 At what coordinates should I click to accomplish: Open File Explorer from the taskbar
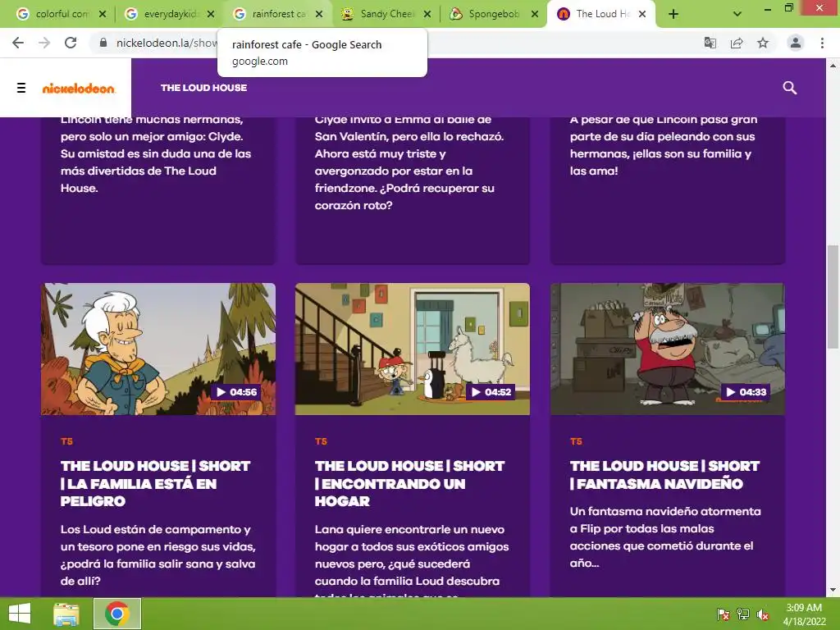click(x=66, y=614)
